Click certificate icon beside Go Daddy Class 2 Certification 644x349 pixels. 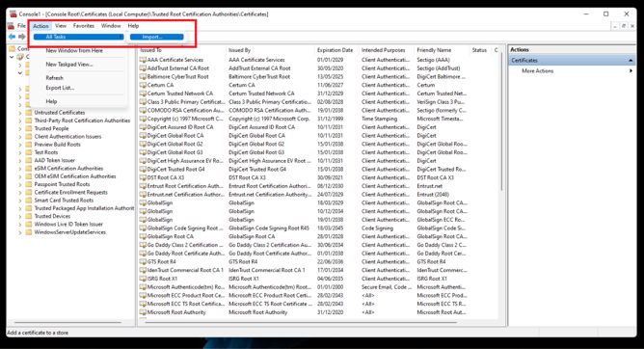tap(143, 245)
